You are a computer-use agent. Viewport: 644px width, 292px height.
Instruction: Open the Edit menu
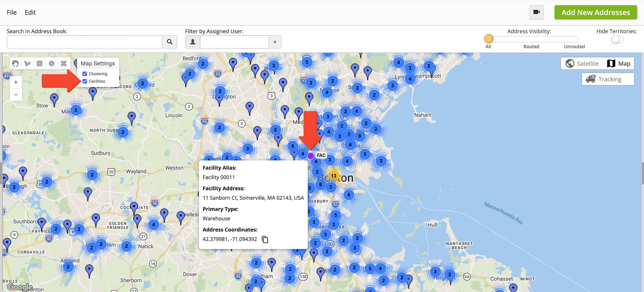(x=30, y=12)
